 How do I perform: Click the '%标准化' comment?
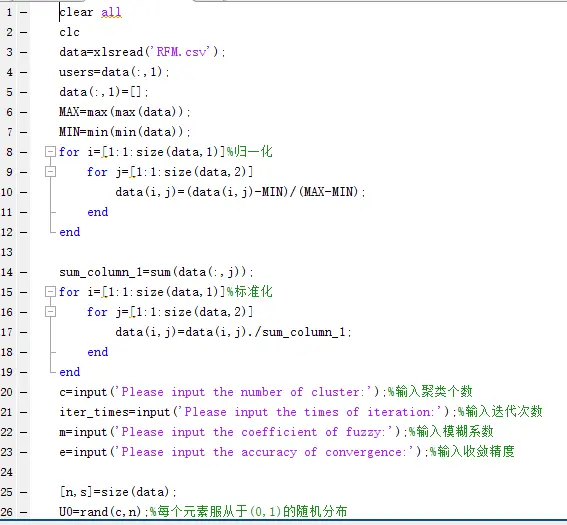[x=250, y=291]
